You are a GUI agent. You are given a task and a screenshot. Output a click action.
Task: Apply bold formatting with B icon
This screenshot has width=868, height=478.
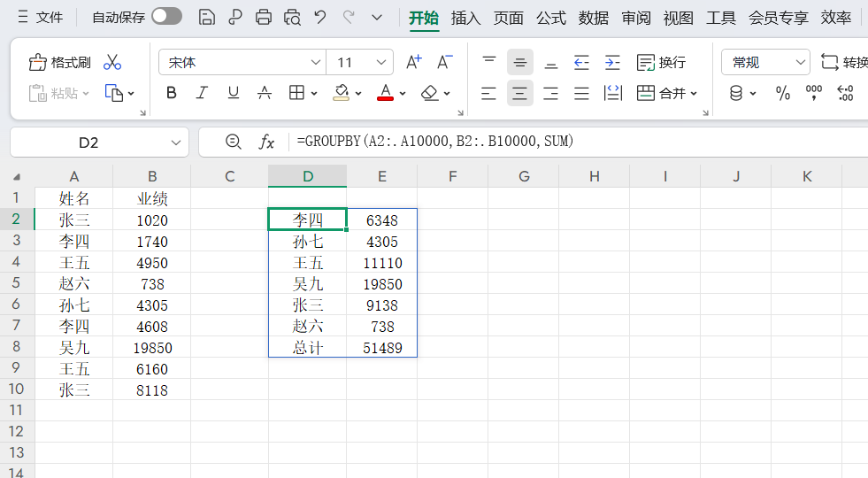pyautogui.click(x=172, y=93)
